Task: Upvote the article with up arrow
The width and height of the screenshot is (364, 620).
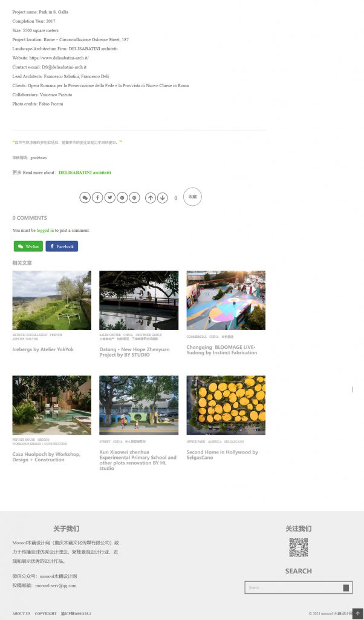Action: 151,198
